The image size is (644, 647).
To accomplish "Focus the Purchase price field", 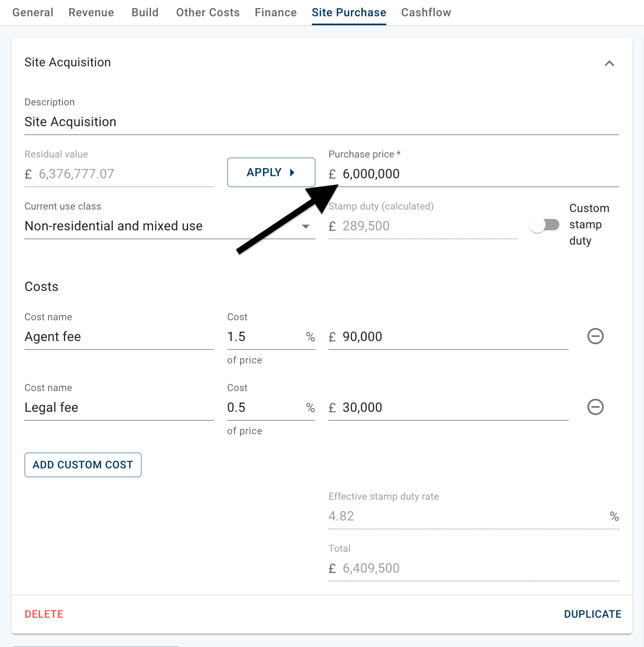I will (x=474, y=174).
